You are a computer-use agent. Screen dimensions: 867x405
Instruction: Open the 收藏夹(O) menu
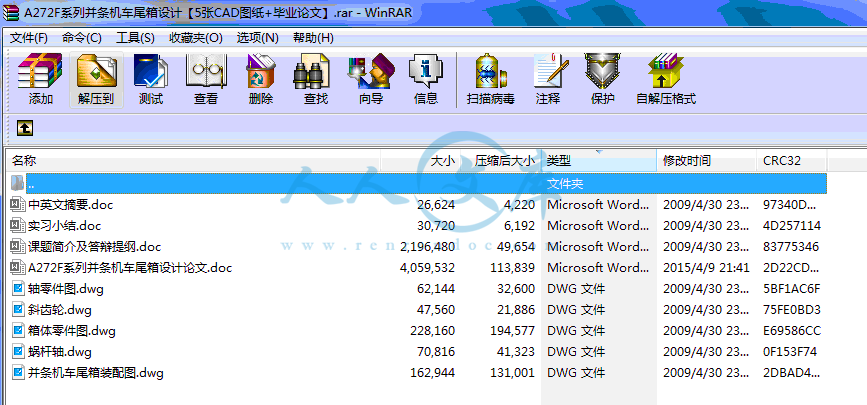[x=196, y=38]
